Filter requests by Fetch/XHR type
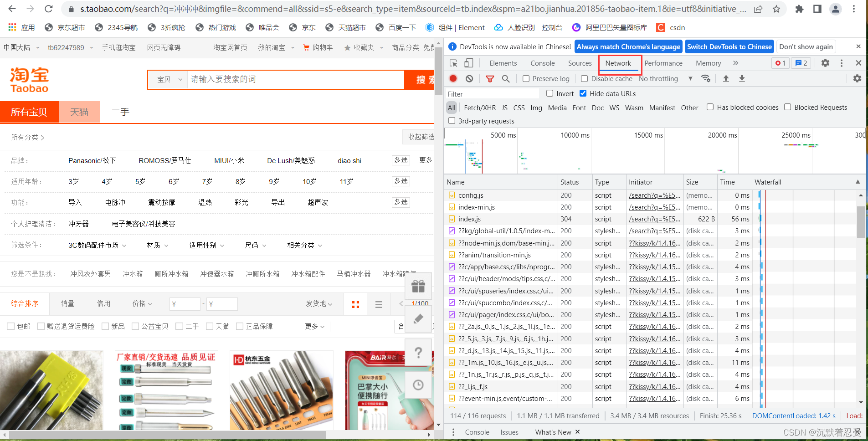 point(480,108)
